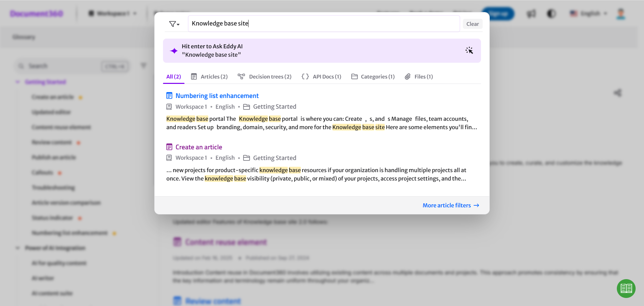Open Content reuse element article in background
Viewport: 644px width, 306px height.
coord(226,242)
